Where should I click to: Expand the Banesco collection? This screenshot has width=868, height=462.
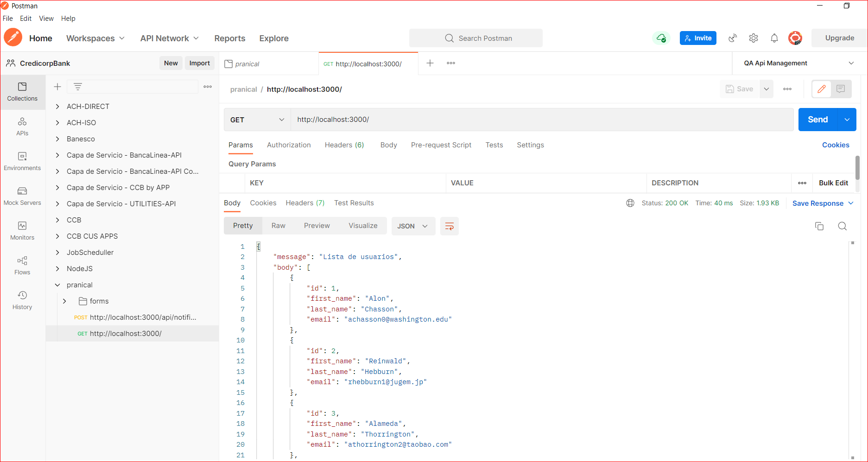(x=57, y=139)
